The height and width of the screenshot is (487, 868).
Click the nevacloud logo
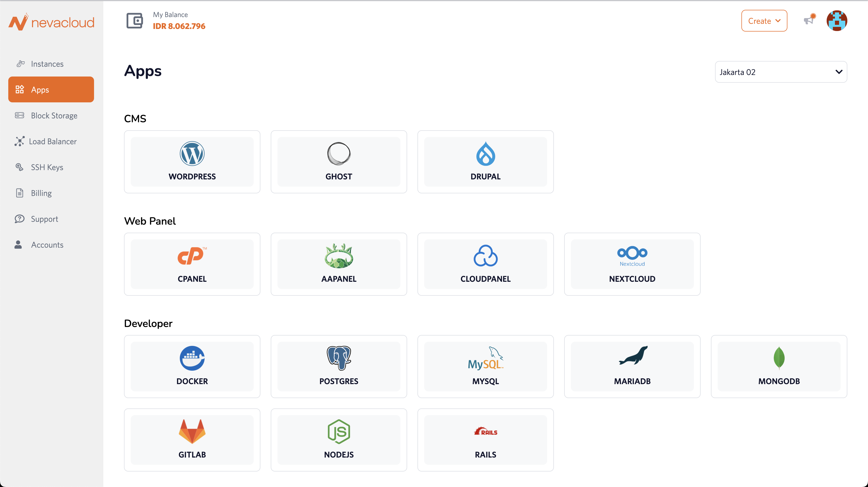coord(51,22)
